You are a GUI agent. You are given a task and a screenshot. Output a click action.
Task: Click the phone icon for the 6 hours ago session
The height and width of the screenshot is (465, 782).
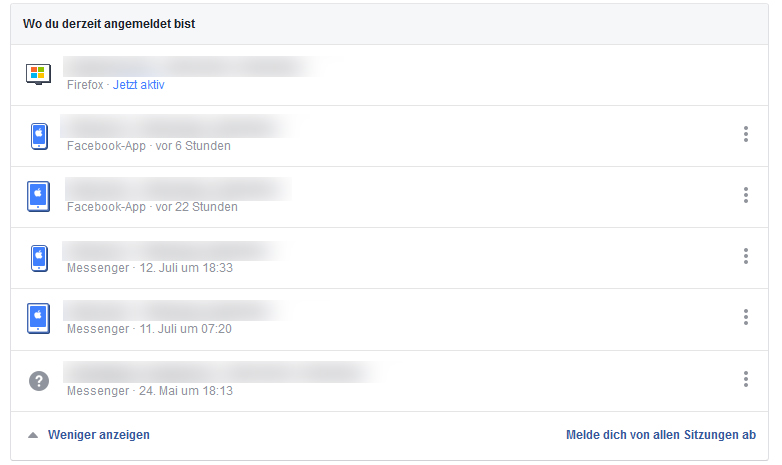(38, 135)
